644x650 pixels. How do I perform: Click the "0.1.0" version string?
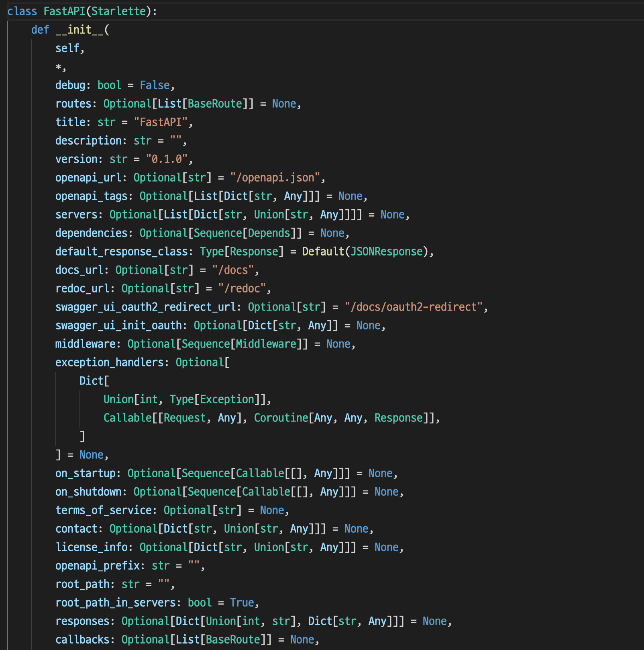tap(167, 159)
